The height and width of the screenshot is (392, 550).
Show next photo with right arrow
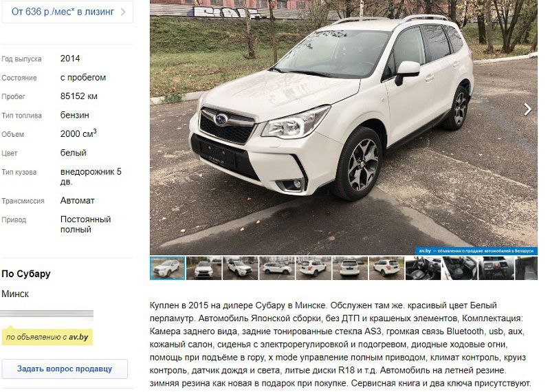(x=527, y=109)
